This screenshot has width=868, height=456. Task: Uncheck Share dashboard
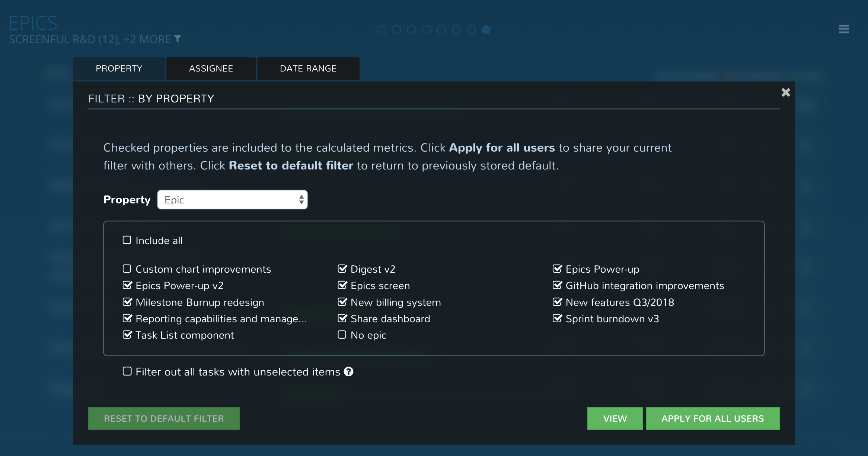pyautogui.click(x=342, y=318)
